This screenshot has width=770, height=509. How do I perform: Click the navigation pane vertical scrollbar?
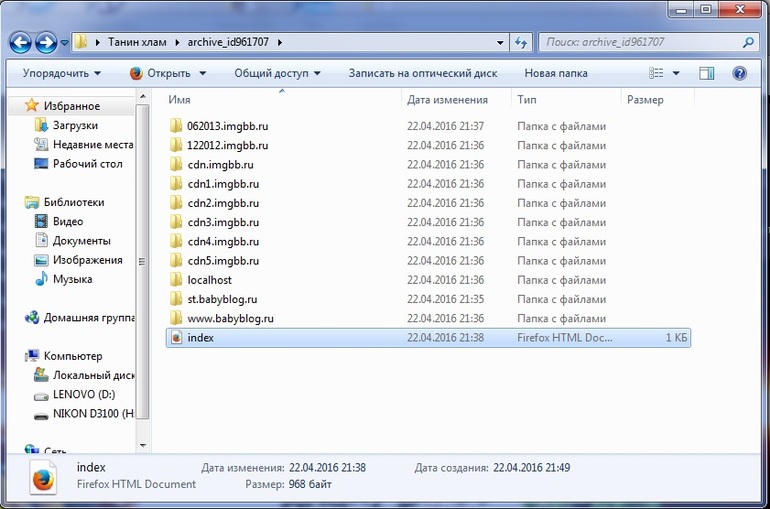(x=144, y=260)
